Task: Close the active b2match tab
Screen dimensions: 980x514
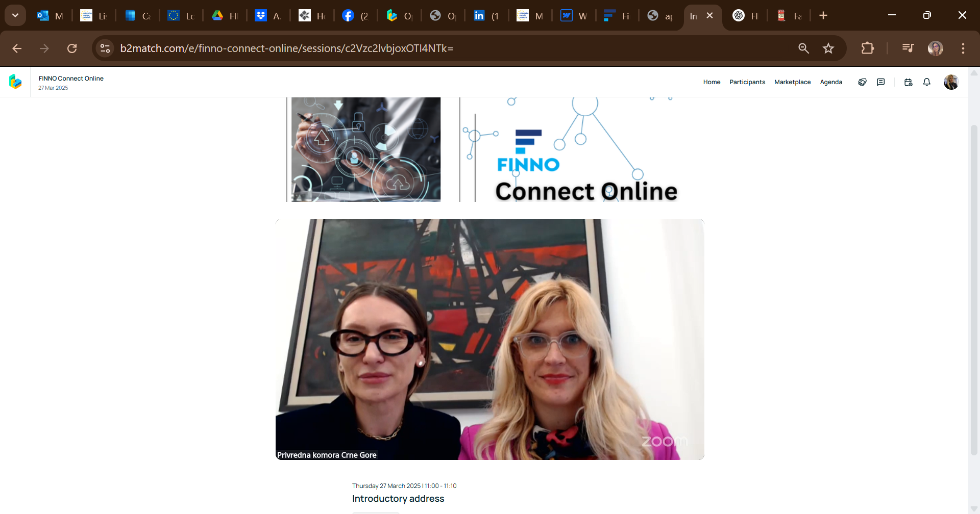Action: point(709,16)
